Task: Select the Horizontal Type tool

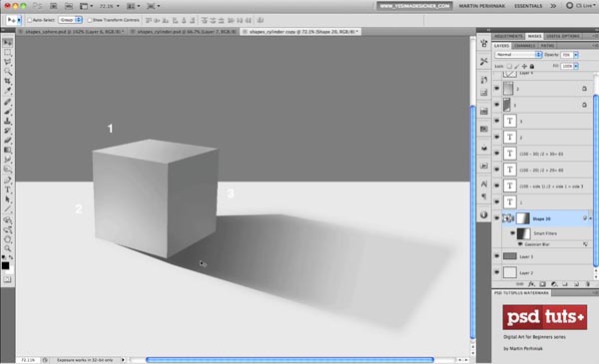Action: pos(8,189)
